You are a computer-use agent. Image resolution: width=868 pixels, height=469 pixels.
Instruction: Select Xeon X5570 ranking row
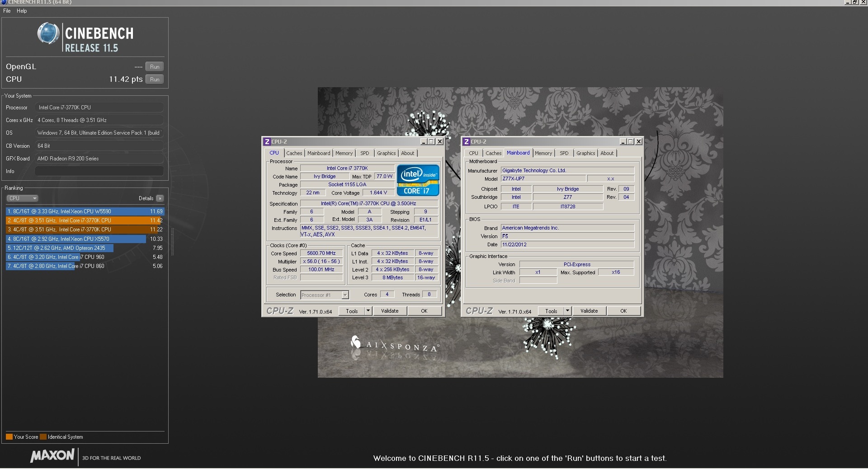[x=85, y=239]
